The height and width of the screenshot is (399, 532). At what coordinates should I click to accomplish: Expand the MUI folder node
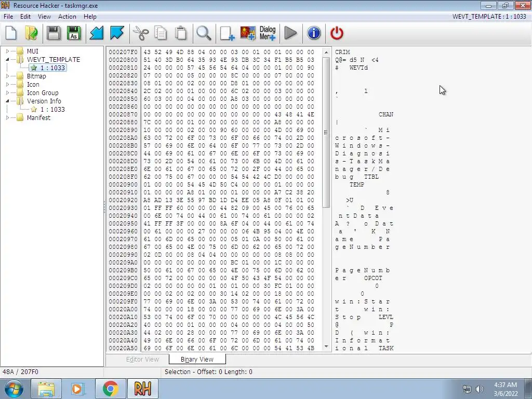(x=7, y=51)
